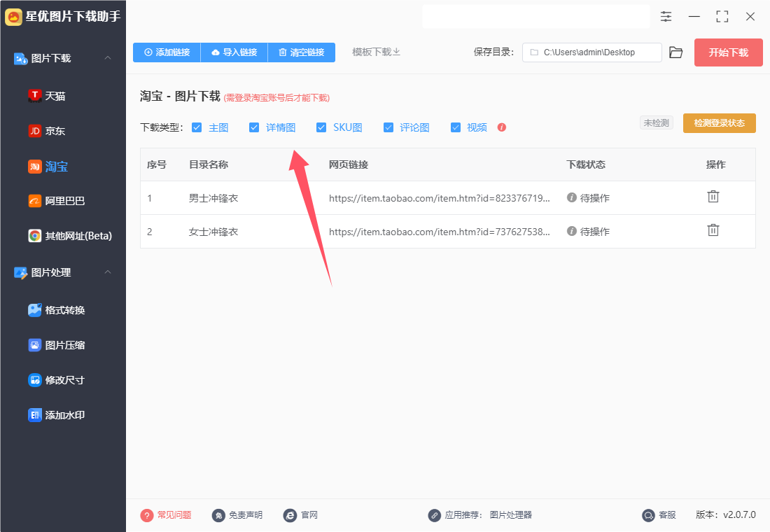This screenshot has width=770, height=532.
Task: Click the 应用推荐 link icon in footer
Action: pos(434,515)
